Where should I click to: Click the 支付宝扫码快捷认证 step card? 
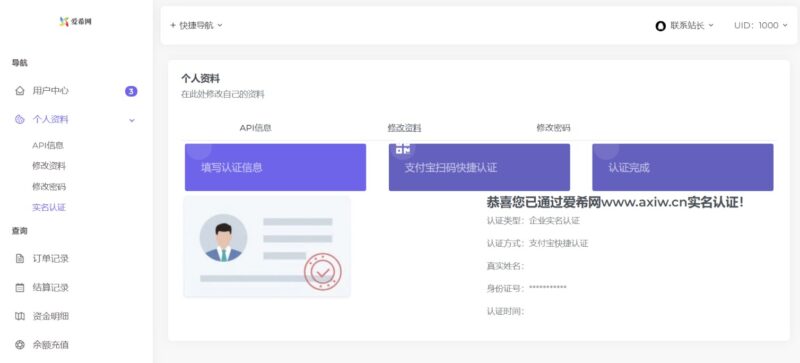(x=479, y=167)
